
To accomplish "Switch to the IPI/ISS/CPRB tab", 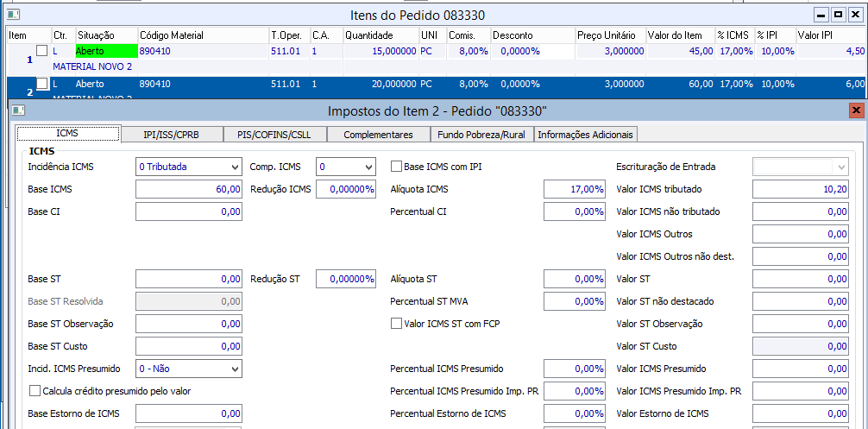I will click(x=171, y=135).
